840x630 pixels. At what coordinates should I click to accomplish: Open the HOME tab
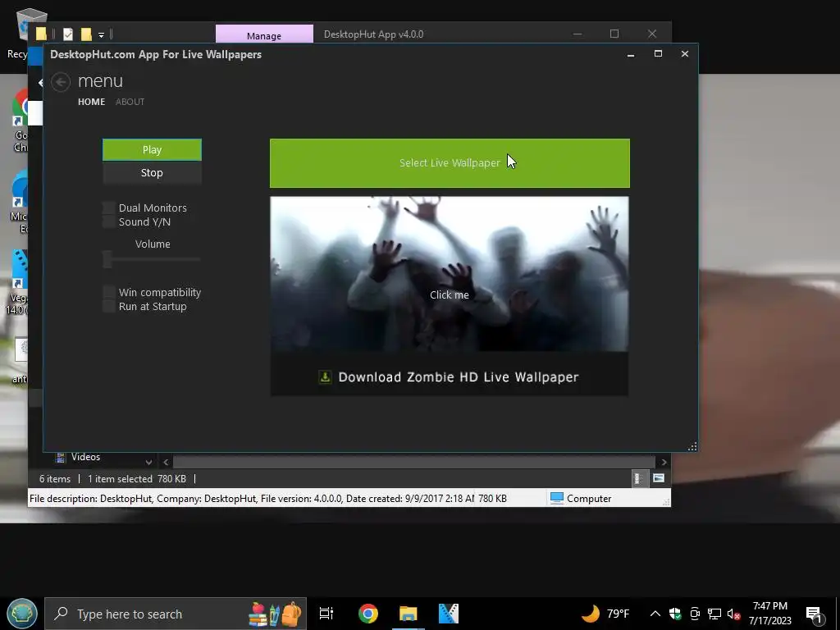[91, 102]
